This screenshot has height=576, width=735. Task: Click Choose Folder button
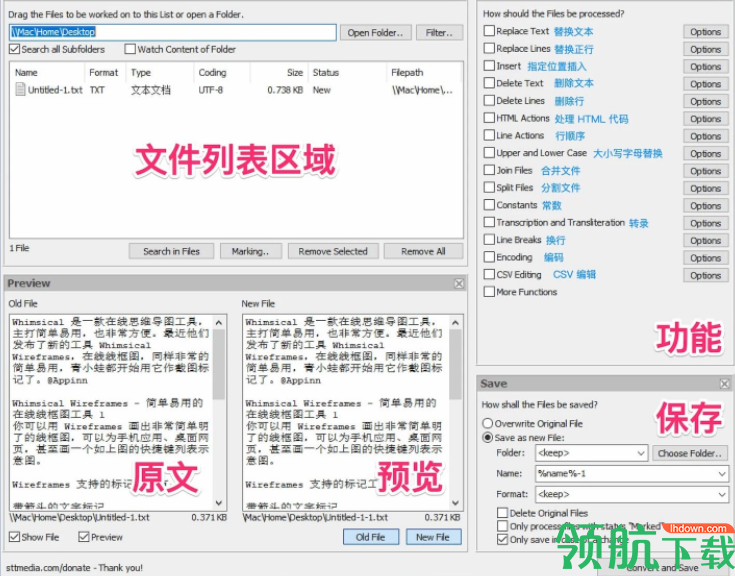(690, 453)
